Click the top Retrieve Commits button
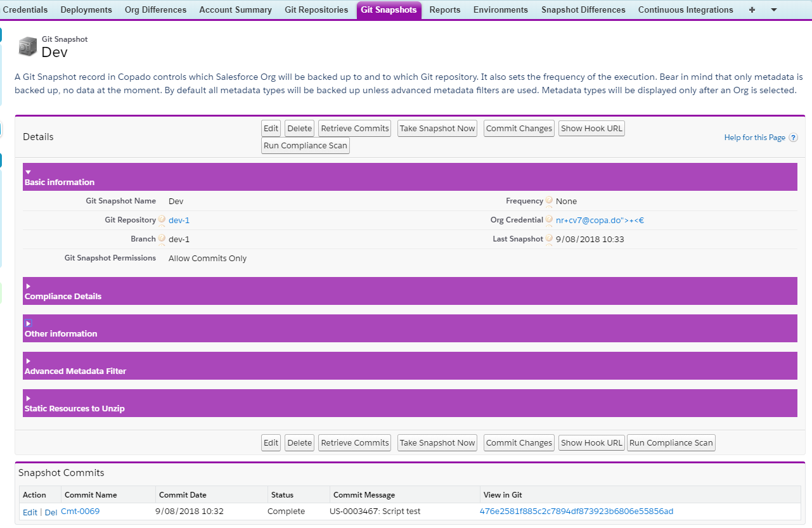The image size is (812, 528). tap(355, 128)
